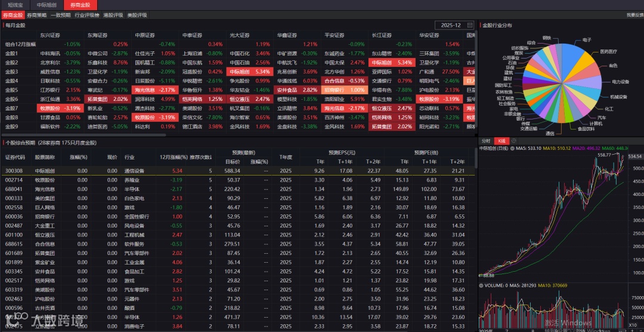Click the 机械设备 pie chart label

pyautogui.click(x=619, y=97)
